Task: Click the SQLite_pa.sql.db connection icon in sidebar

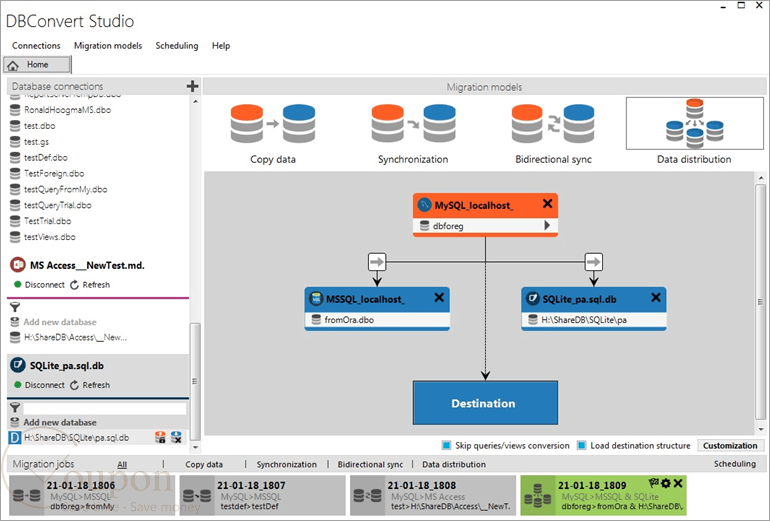Action: coord(18,365)
